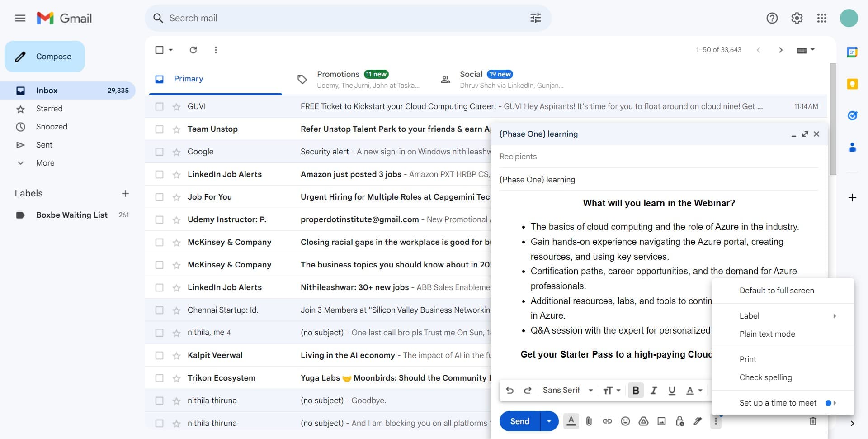Screen dimensions: 868x439
Task: Open the Send options dropdown arrow
Action: [549, 421]
